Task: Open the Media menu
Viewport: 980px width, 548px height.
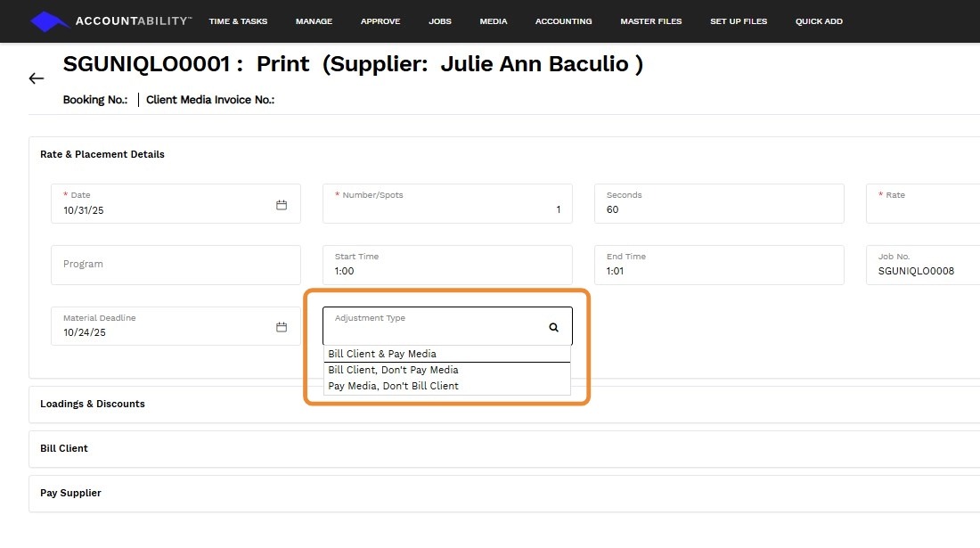Action: pyautogui.click(x=493, y=21)
